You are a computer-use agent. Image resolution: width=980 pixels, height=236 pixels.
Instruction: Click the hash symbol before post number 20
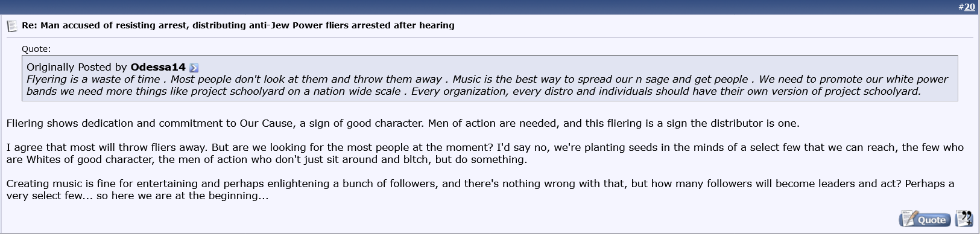961,7
